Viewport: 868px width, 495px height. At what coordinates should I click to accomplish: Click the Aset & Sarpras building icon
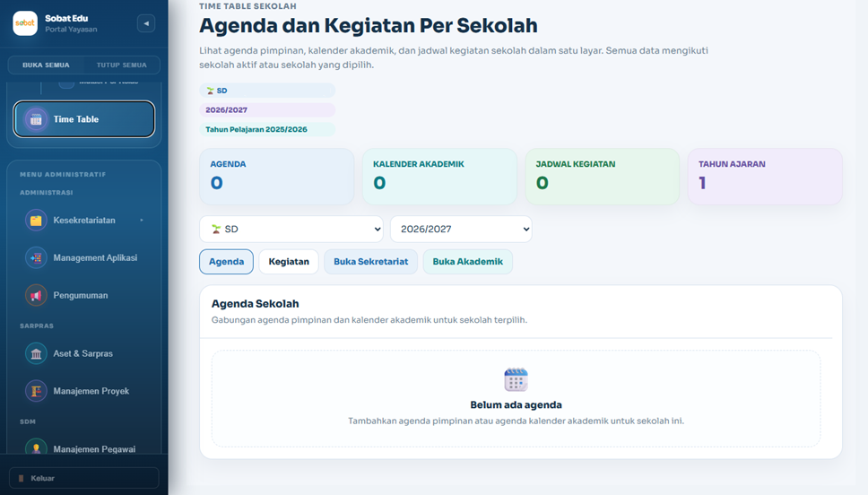(36, 353)
